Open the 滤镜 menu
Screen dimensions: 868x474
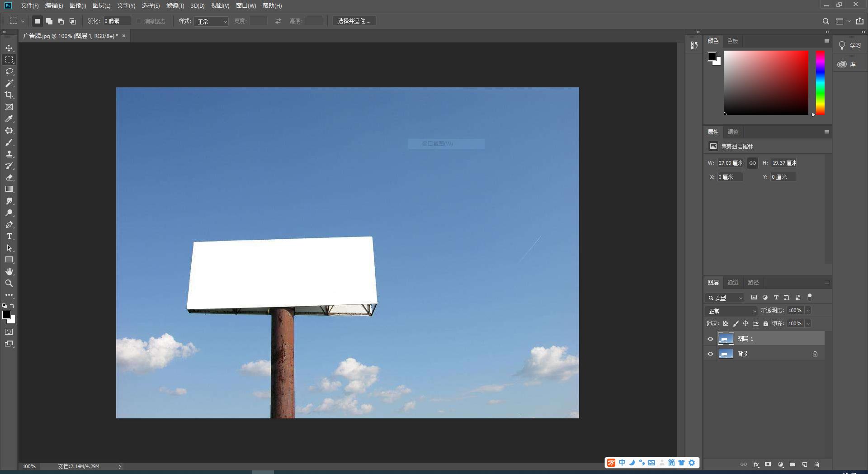(x=175, y=6)
